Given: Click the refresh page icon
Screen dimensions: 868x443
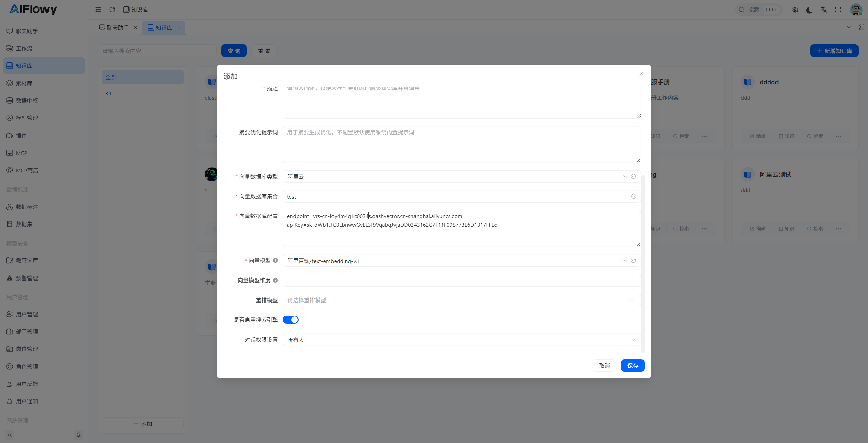Looking at the screenshot, I should (x=112, y=9).
